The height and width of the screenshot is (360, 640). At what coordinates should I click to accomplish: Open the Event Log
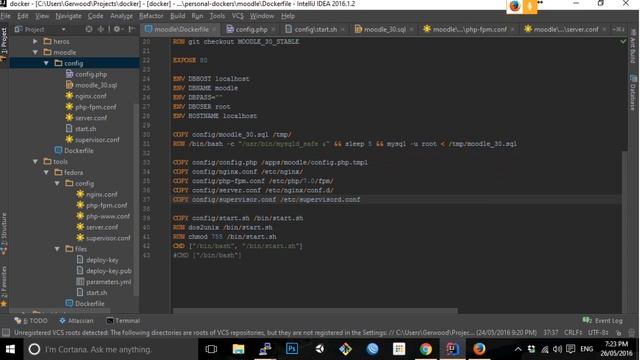[x=603, y=321]
